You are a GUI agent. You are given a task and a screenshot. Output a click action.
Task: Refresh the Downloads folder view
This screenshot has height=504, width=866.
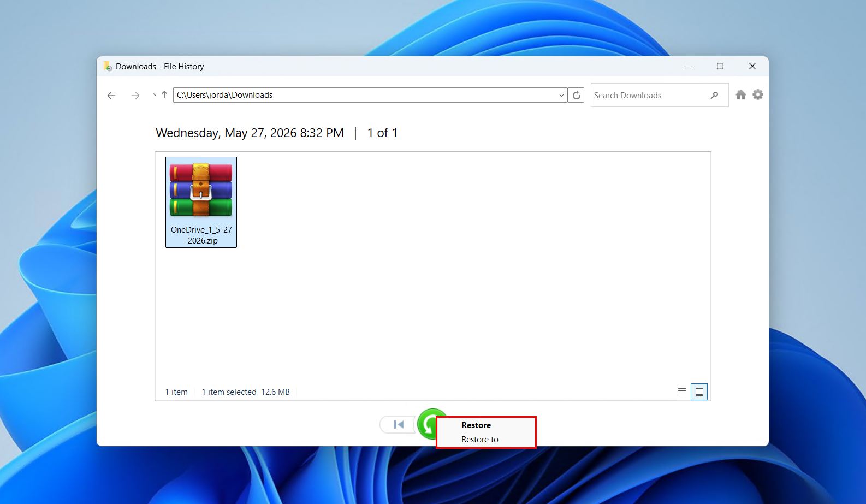point(576,95)
